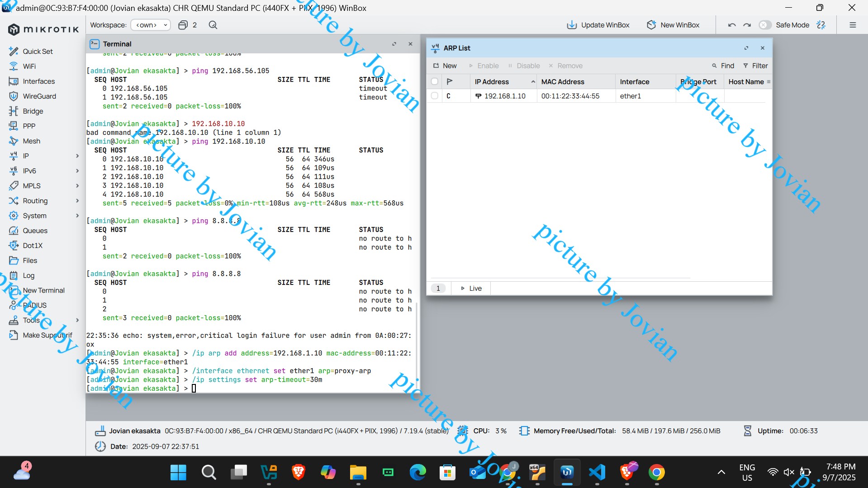Open Filter in ARP List
Viewport: 868px width, 488px height.
(755, 66)
